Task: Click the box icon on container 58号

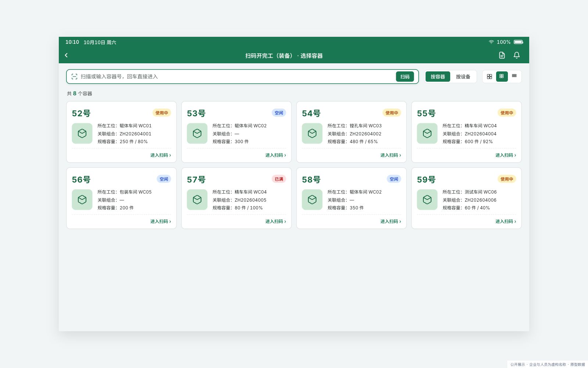Action: [312, 199]
